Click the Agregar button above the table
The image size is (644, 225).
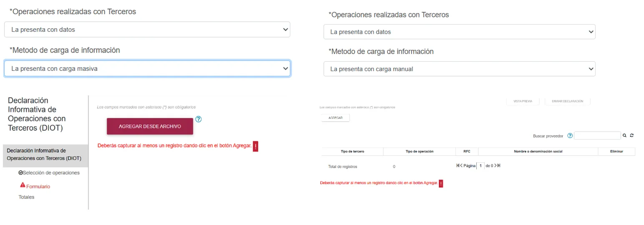(x=335, y=118)
